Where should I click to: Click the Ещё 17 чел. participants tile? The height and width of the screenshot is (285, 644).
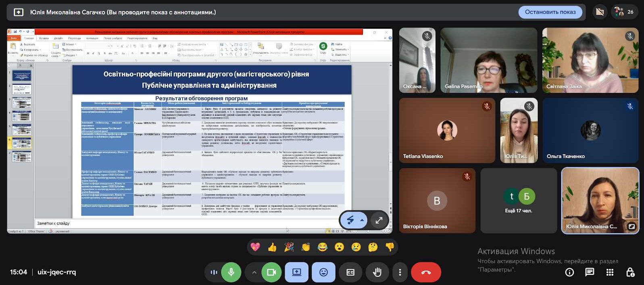pyautogui.click(x=519, y=201)
